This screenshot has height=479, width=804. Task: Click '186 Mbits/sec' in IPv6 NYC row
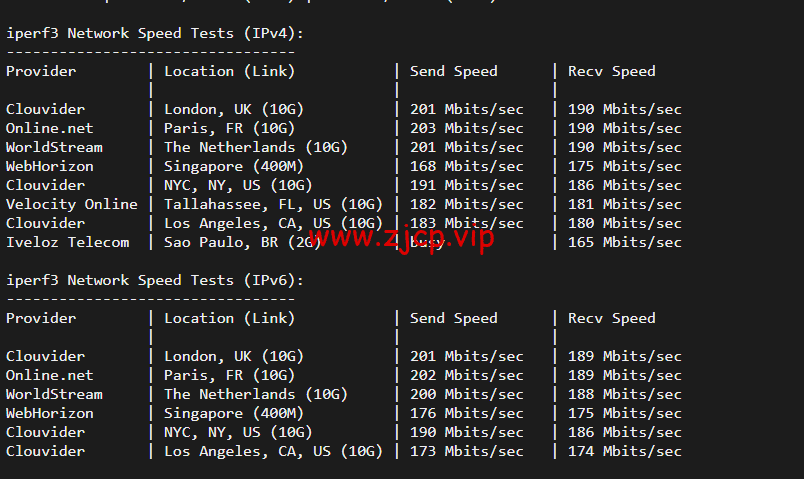click(x=625, y=432)
